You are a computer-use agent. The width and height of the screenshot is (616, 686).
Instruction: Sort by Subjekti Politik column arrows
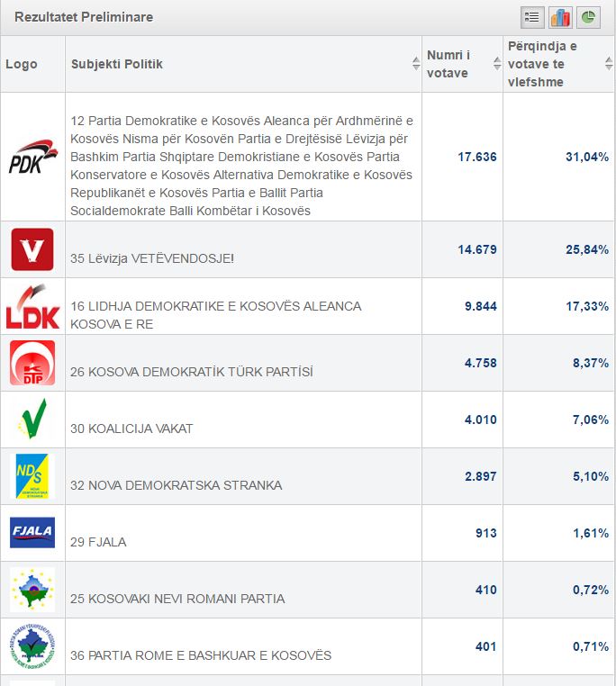coord(415,64)
